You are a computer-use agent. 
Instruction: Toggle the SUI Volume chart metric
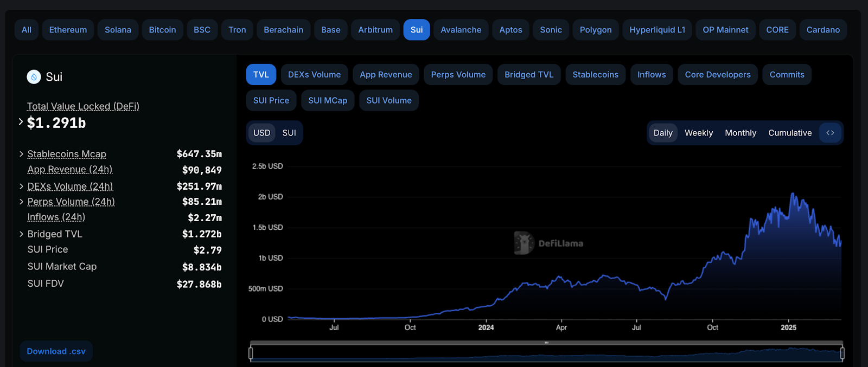[389, 101]
